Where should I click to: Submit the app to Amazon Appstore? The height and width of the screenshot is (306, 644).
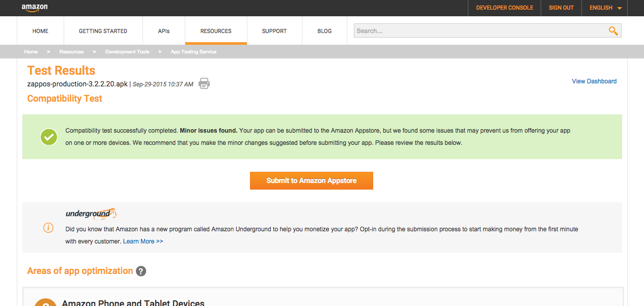point(312,180)
